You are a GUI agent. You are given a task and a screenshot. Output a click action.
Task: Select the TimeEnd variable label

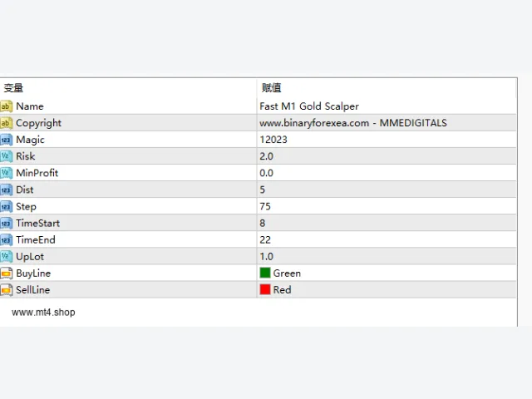point(36,239)
